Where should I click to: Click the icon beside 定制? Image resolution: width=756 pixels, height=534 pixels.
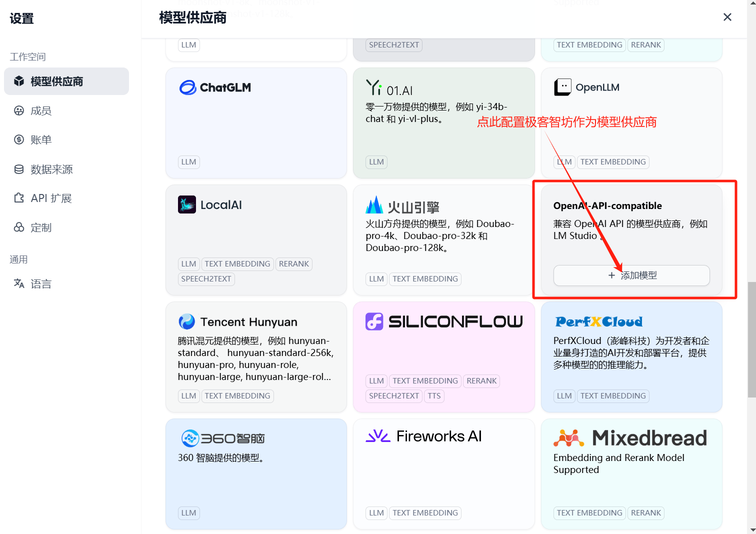[x=19, y=227]
